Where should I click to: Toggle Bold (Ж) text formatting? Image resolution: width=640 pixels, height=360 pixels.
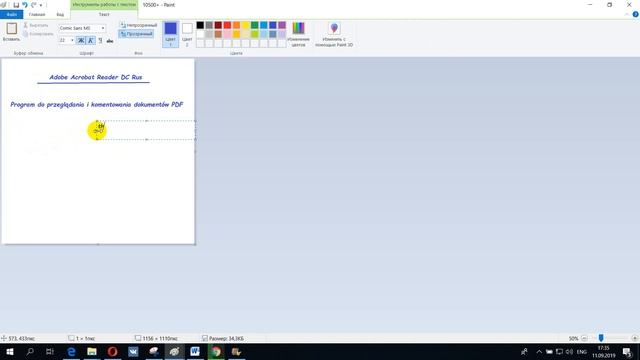[81, 40]
